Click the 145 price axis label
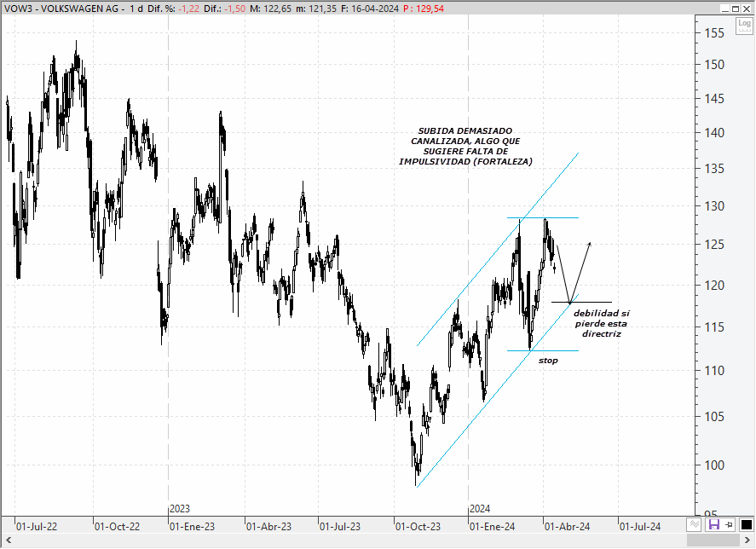 coord(714,99)
